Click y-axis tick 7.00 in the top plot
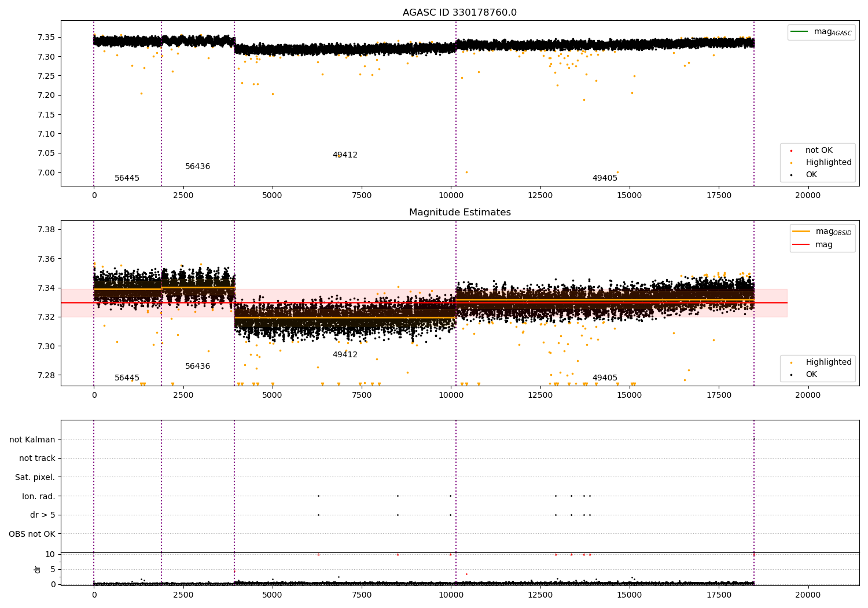The width and height of the screenshot is (868, 608). coord(46,173)
